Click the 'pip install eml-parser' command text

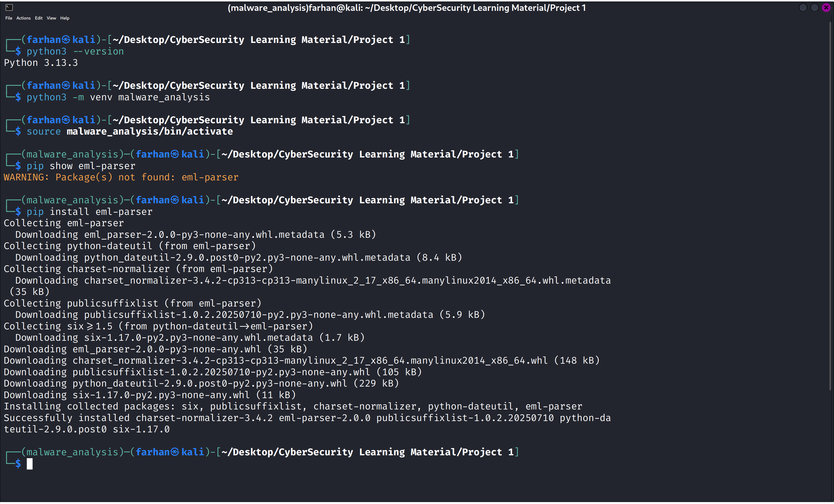pyautogui.click(x=90, y=212)
